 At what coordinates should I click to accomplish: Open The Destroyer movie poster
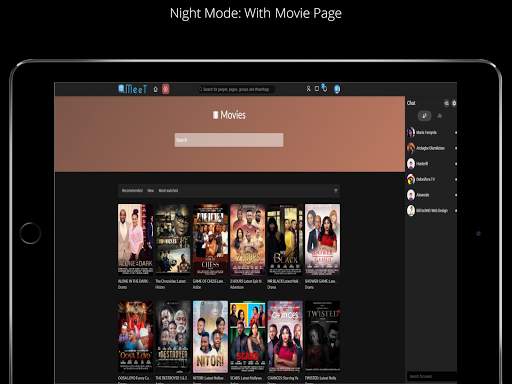click(173, 337)
